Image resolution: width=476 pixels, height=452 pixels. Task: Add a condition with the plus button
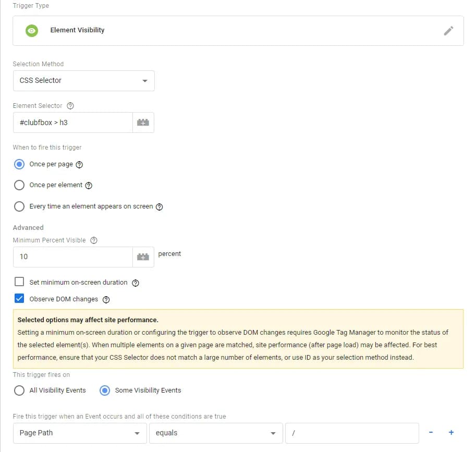click(x=451, y=433)
